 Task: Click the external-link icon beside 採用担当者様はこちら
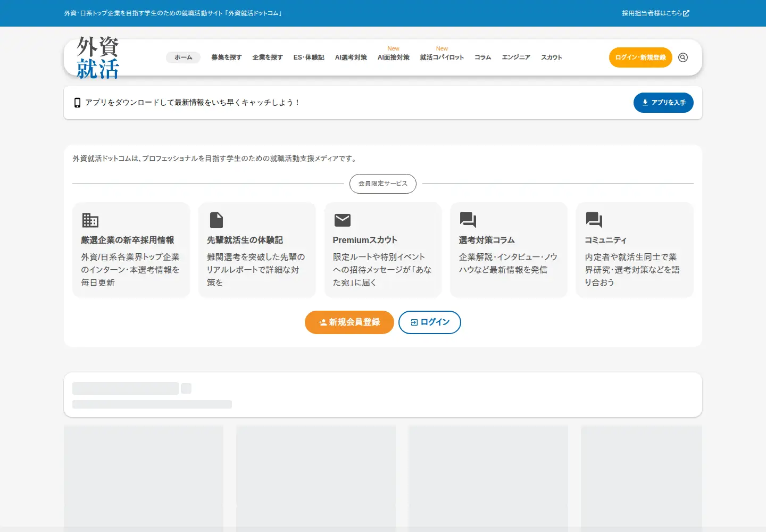point(686,13)
